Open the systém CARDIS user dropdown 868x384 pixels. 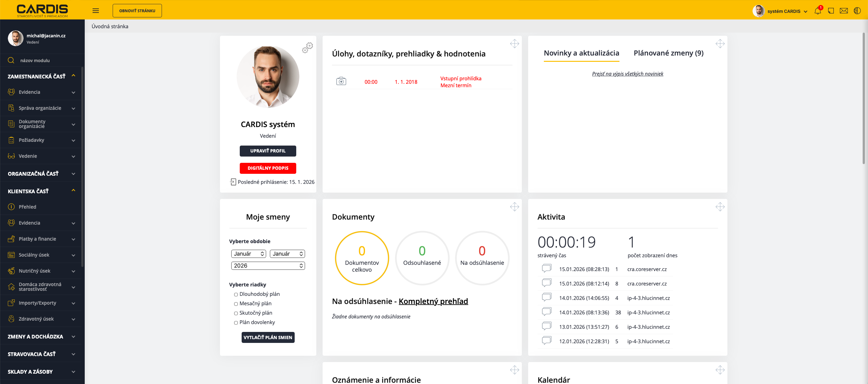(780, 11)
